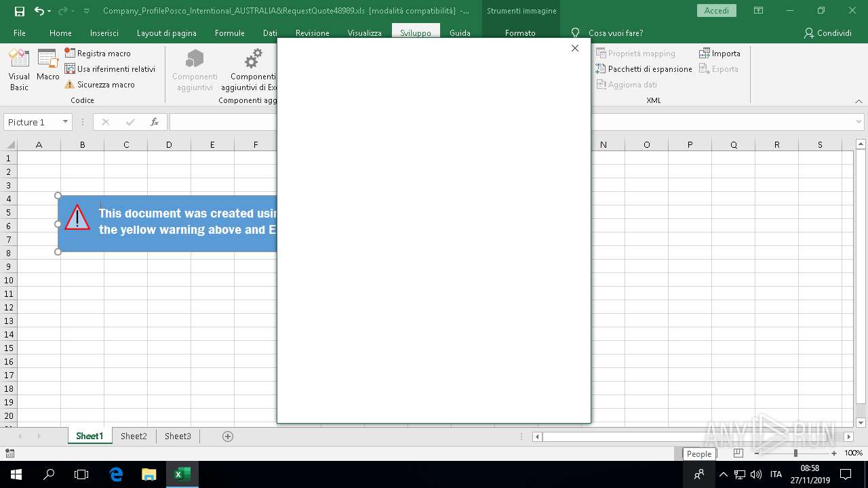Screen dimensions: 868x488
Task: Switch to the Inserisci tab
Action: pos(104,33)
